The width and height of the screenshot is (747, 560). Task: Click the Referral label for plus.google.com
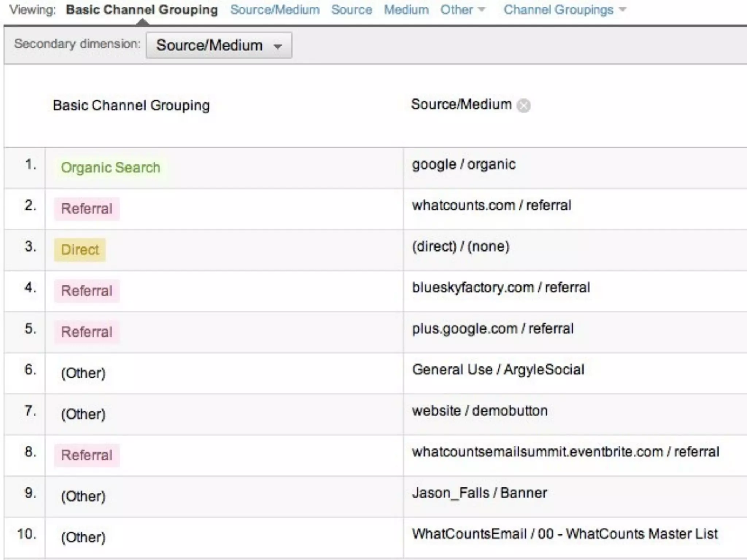point(87,332)
